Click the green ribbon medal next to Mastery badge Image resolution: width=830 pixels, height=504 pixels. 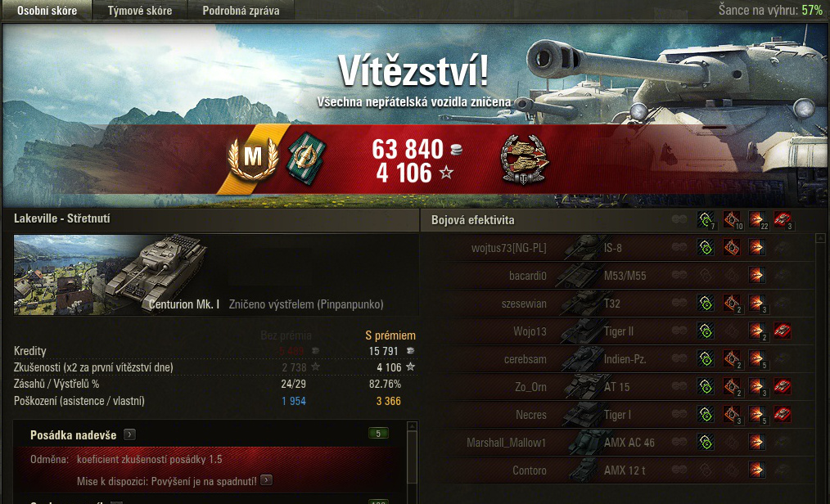pos(306,158)
